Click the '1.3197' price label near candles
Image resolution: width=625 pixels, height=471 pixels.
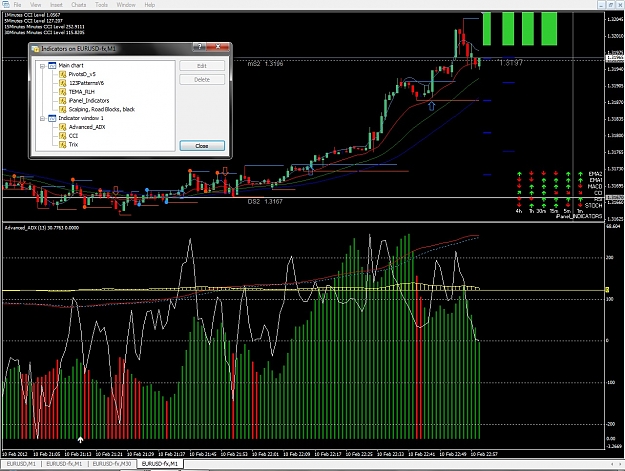point(511,63)
